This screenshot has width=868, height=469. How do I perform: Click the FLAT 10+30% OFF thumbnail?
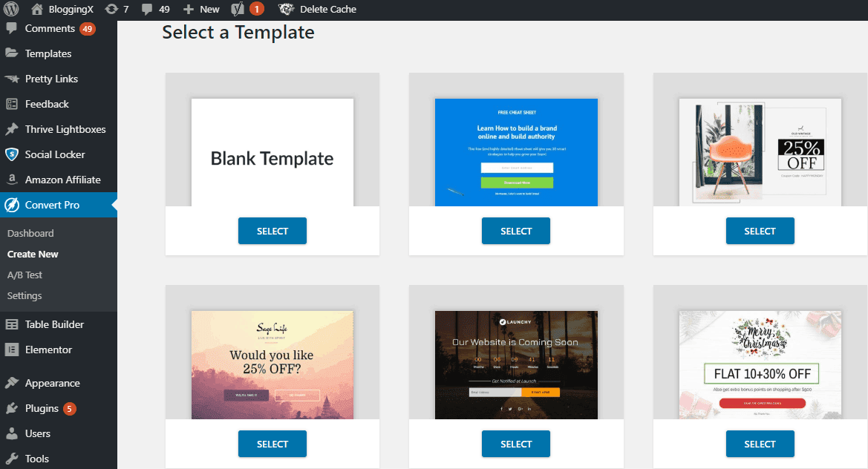pos(760,365)
